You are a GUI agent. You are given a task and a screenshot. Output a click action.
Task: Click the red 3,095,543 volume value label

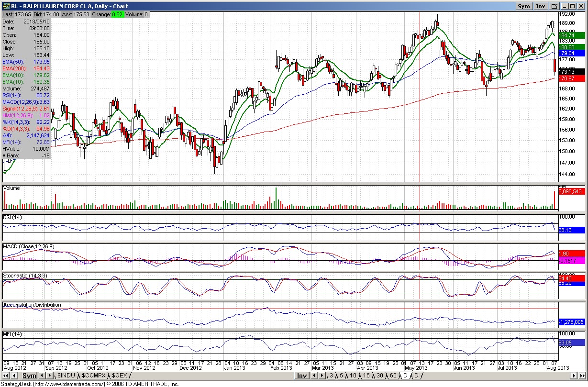[572, 191]
